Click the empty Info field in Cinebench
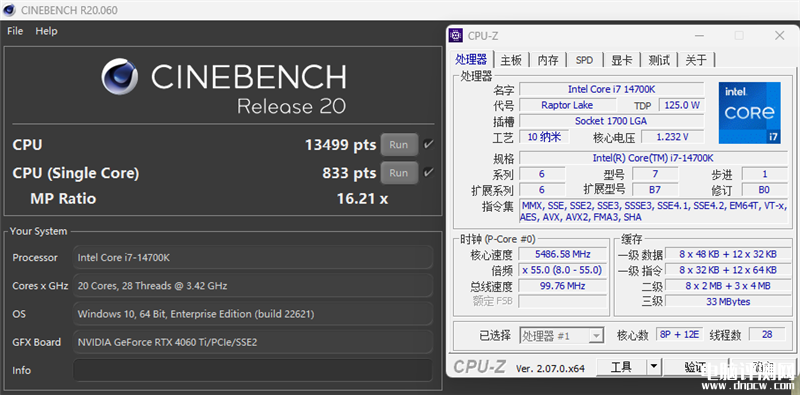The height and width of the screenshot is (395, 800). point(253,370)
